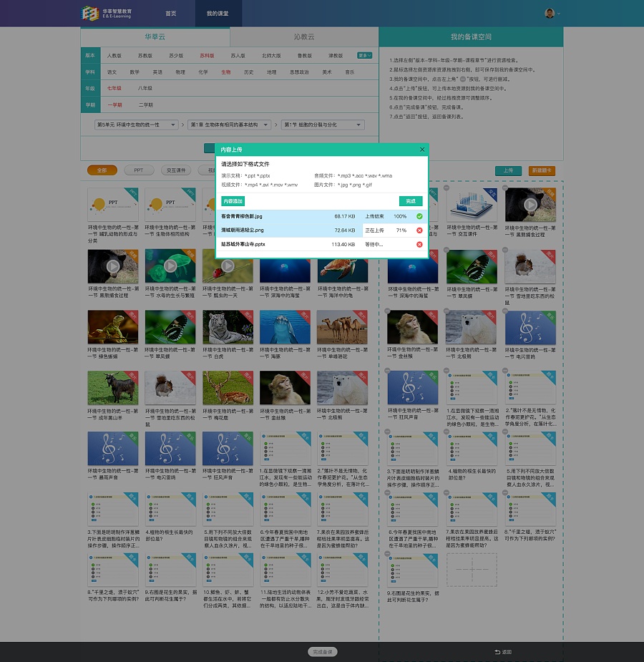Remove the 金丝猴 card in the 备课空间 panel

pyautogui.click(x=387, y=311)
